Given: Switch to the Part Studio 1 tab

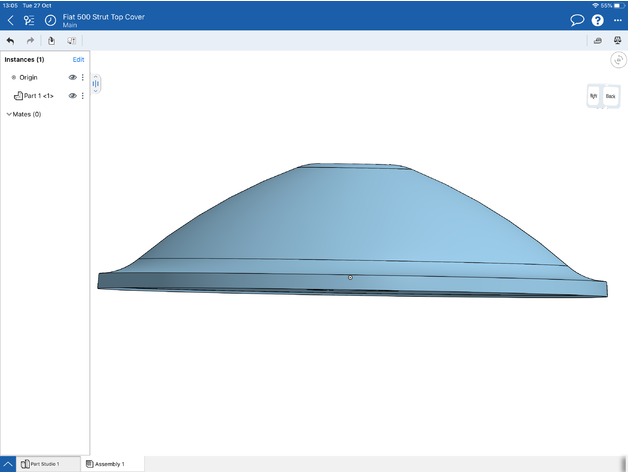Looking at the screenshot, I should pos(48,464).
